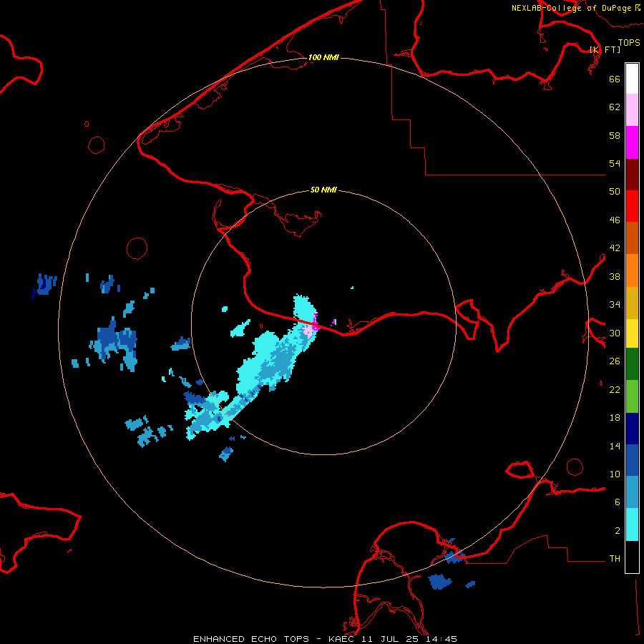Image resolution: width=644 pixels, height=644 pixels.
Task: Click the 46 legend value
Action: 615,220
